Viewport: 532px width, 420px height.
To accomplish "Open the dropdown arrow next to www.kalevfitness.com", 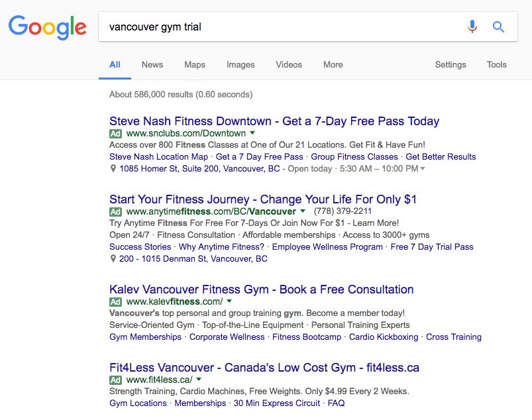I will [229, 301].
